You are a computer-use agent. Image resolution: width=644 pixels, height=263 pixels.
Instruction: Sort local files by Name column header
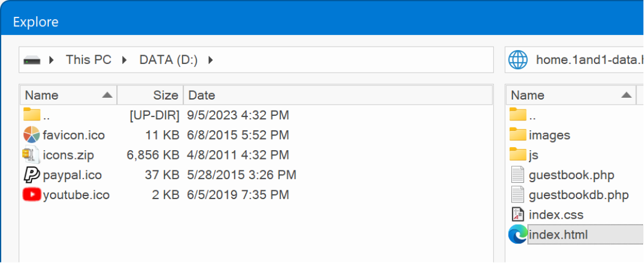coord(69,95)
